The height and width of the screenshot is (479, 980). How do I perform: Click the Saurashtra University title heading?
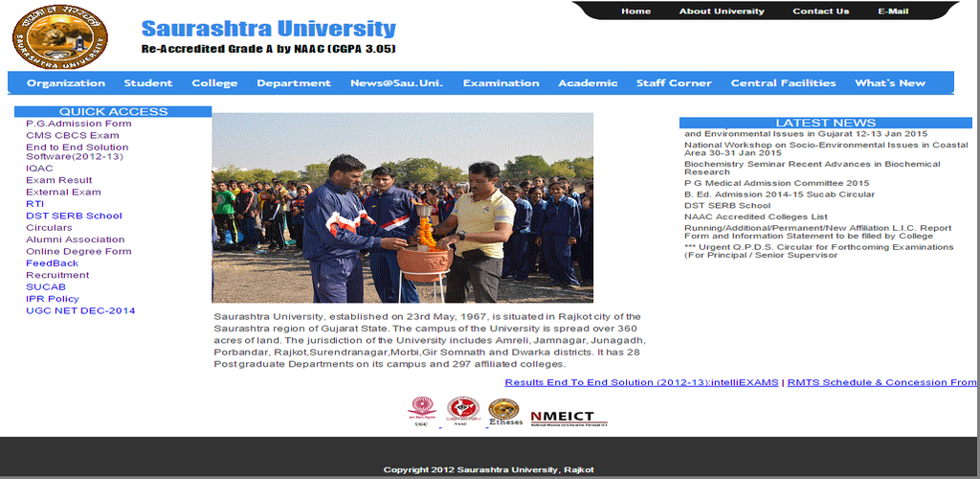[269, 29]
